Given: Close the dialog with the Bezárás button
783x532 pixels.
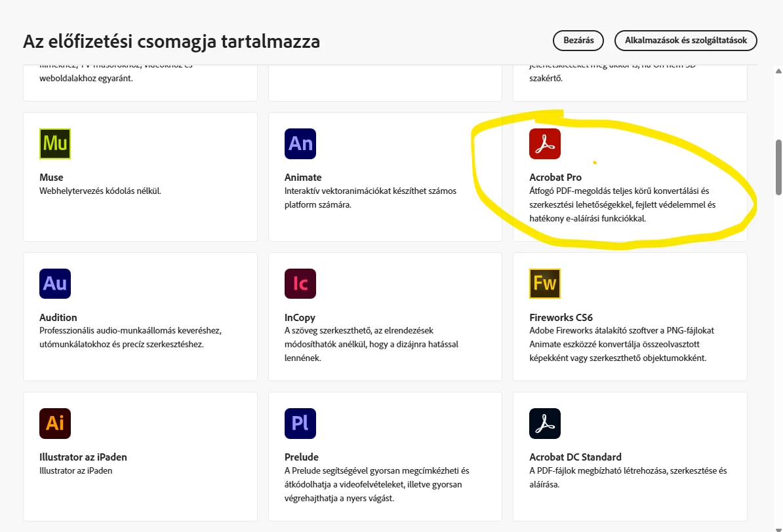Looking at the screenshot, I should [x=578, y=41].
